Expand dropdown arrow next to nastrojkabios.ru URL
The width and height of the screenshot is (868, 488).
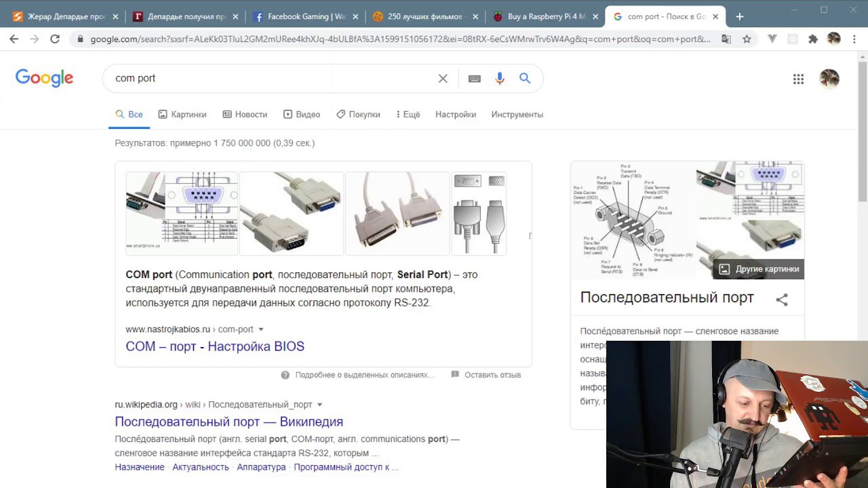coord(261,329)
